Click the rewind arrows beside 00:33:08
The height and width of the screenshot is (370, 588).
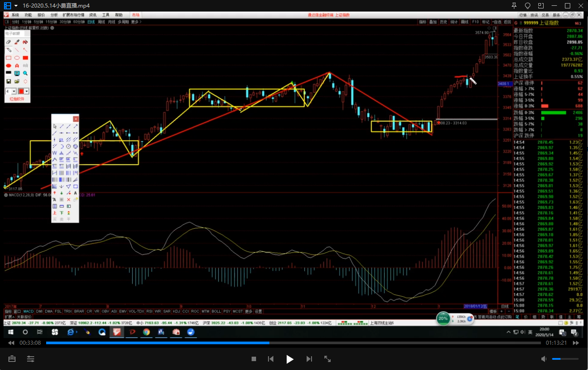pyautogui.click(x=12, y=343)
